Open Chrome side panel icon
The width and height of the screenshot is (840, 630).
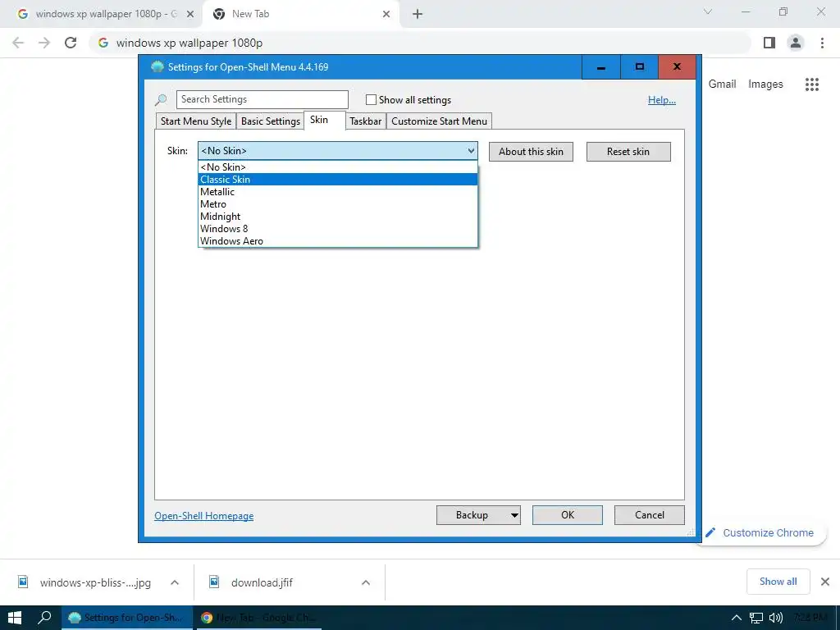click(769, 43)
